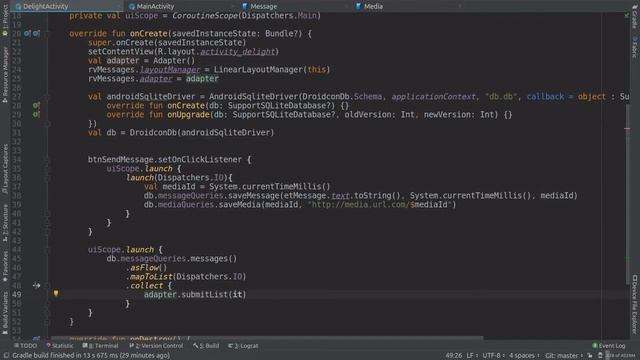Click the 49:26 cursor position indicator

pos(454,356)
